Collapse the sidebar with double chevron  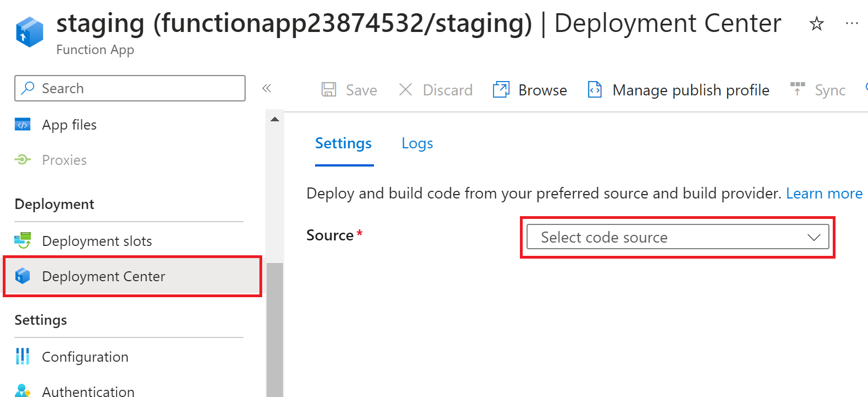click(267, 88)
